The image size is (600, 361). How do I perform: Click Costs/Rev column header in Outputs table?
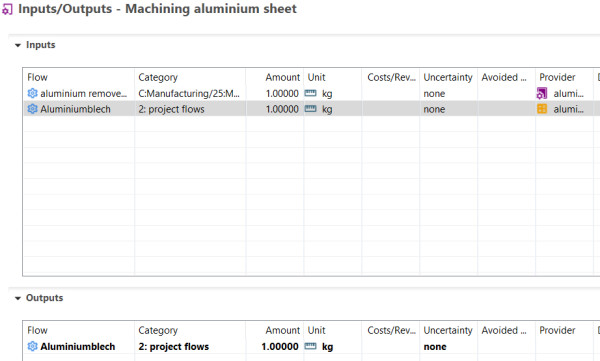(x=390, y=330)
